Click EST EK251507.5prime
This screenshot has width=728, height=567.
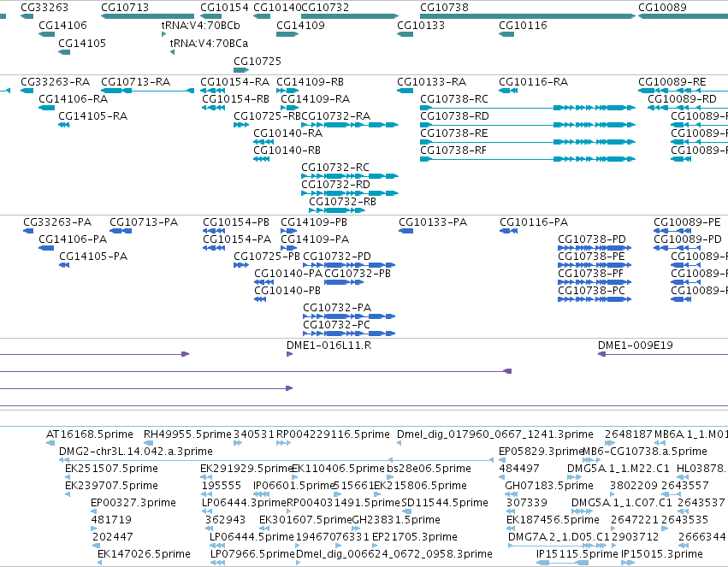111,469
